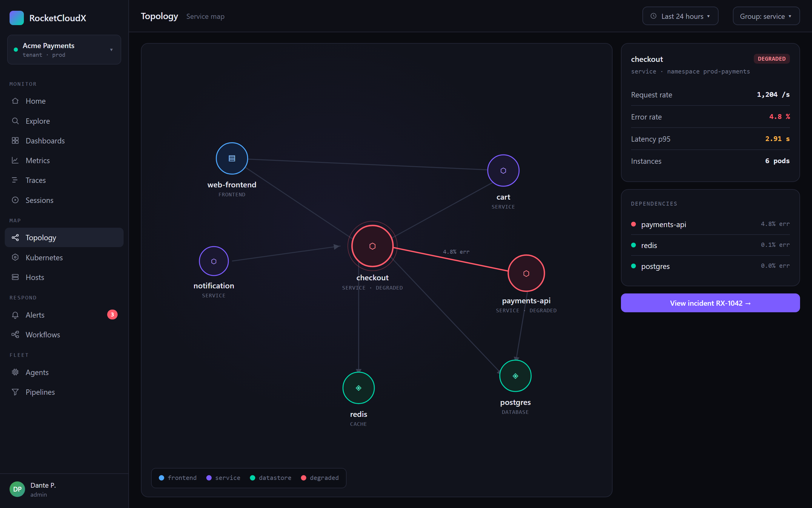Viewport: 812px width, 508px height.
Task: Click the Sessions play-circle icon
Action: 15,200
